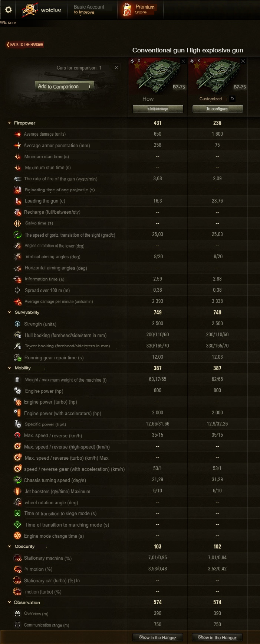260x644 pixels.
Task: Collapse the Firepower section
Action: tap(10, 123)
